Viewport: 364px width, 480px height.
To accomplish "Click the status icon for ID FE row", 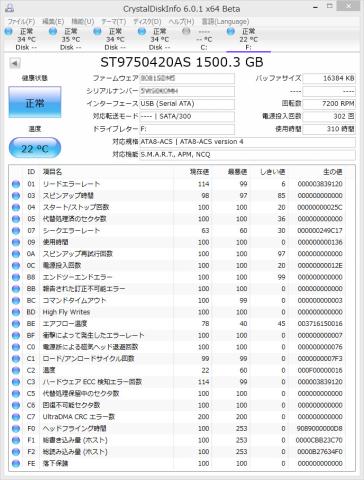I will point(16,464).
